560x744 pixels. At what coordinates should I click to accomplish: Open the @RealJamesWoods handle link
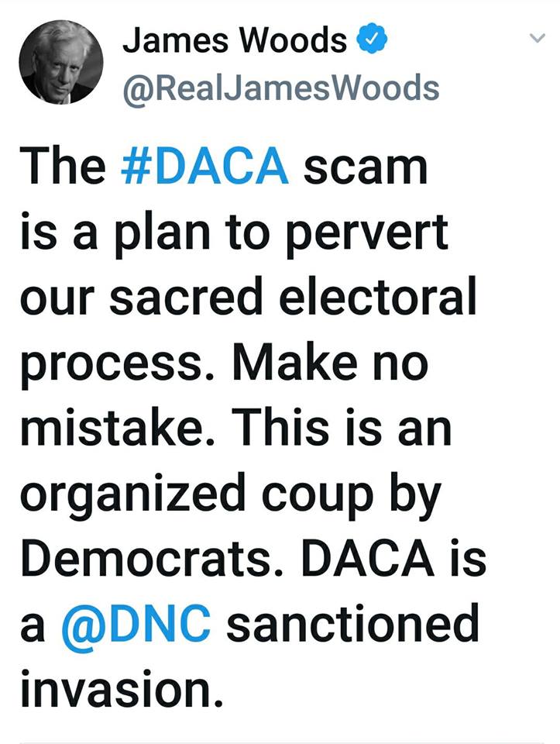[x=280, y=88]
